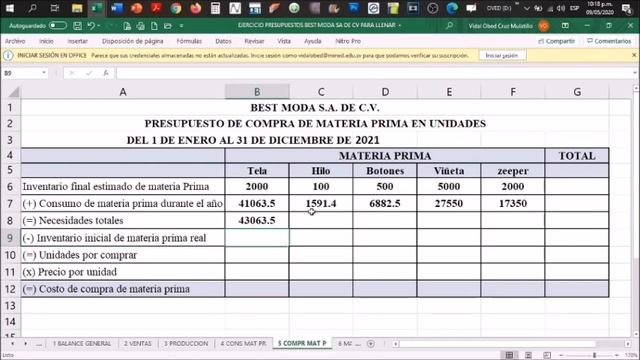Select the Viñeta header cell

click(x=449, y=171)
